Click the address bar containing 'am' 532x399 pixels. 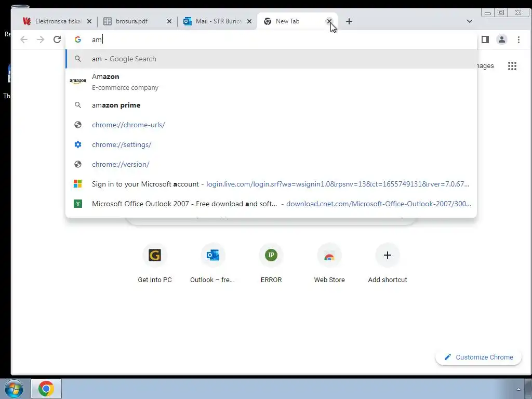271,39
